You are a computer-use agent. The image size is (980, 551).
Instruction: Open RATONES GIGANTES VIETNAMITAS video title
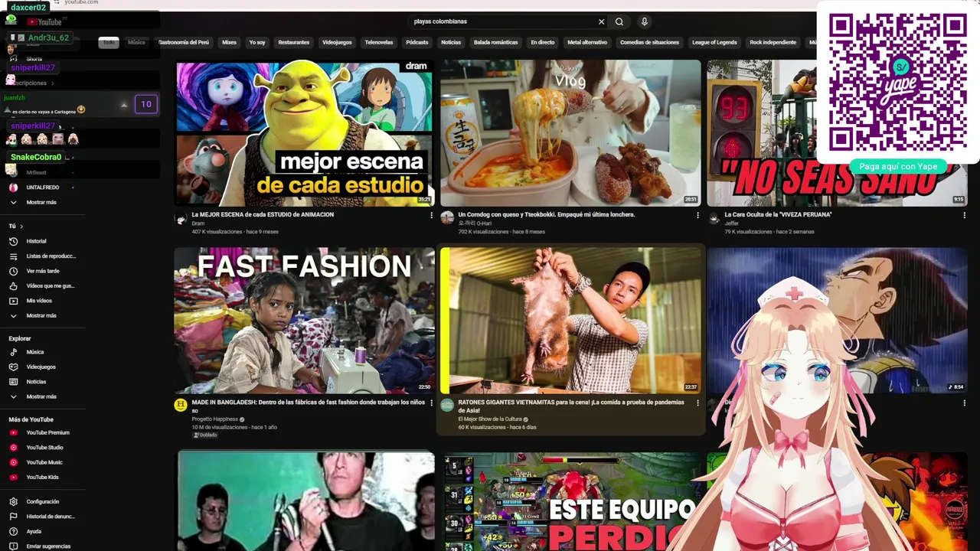pos(571,406)
